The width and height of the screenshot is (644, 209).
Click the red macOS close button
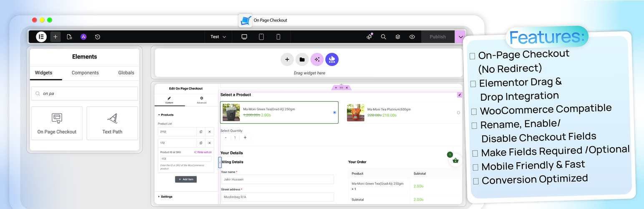pyautogui.click(x=35, y=20)
